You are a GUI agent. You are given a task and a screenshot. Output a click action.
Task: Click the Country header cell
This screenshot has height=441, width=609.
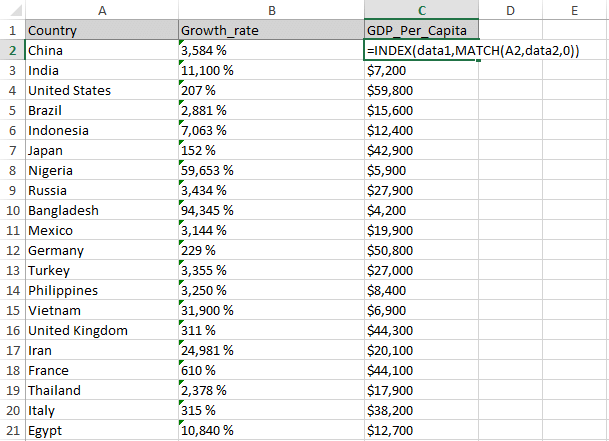(x=102, y=30)
